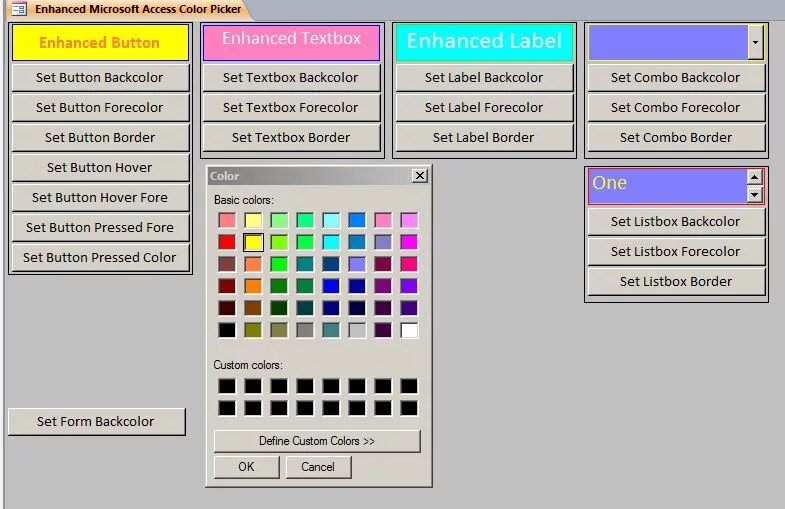The width and height of the screenshot is (785, 509).
Task: Pick the pure blue basic color swatch
Action: point(331,286)
